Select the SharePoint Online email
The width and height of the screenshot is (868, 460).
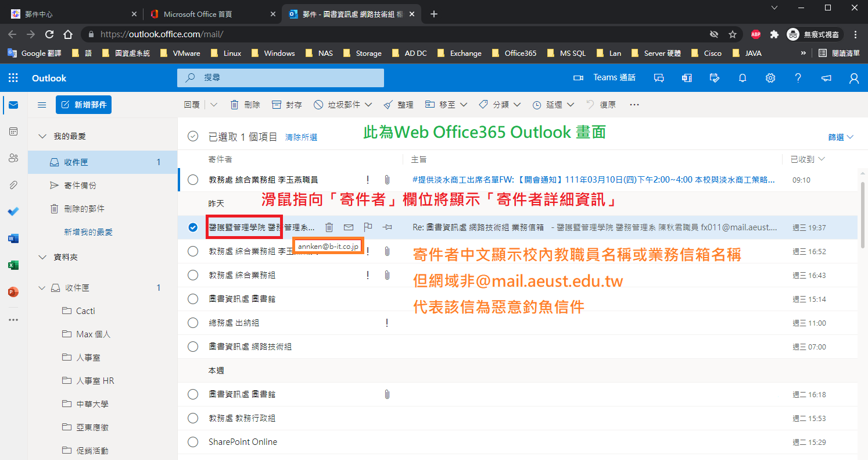point(193,442)
